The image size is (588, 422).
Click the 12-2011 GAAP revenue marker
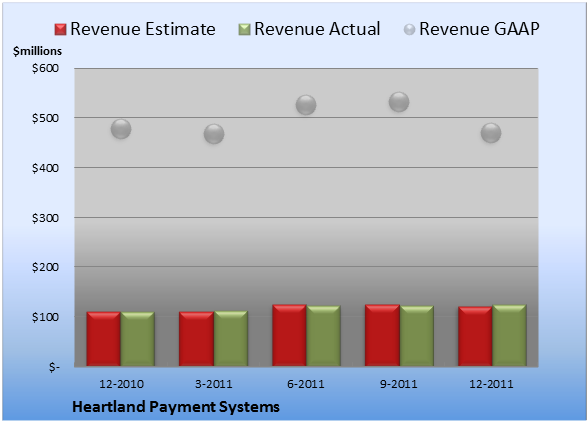pyautogui.click(x=491, y=133)
